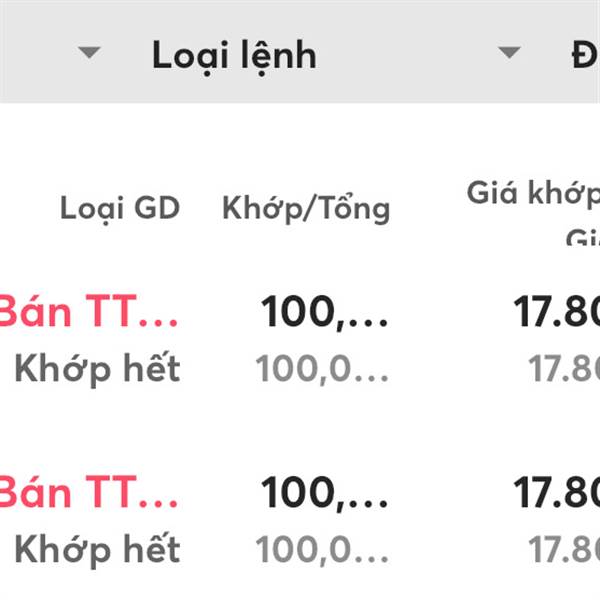Click Khớp hết status in second order row

pyautogui.click(x=97, y=549)
